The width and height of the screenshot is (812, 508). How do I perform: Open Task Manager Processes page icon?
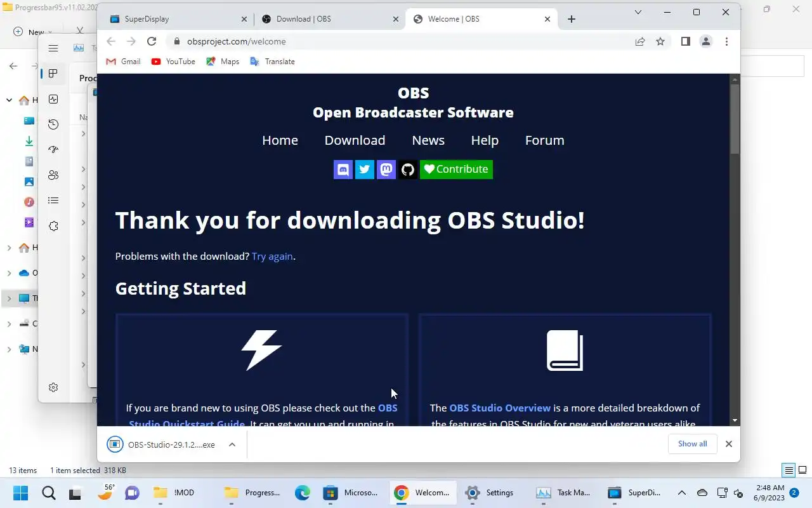(53, 74)
